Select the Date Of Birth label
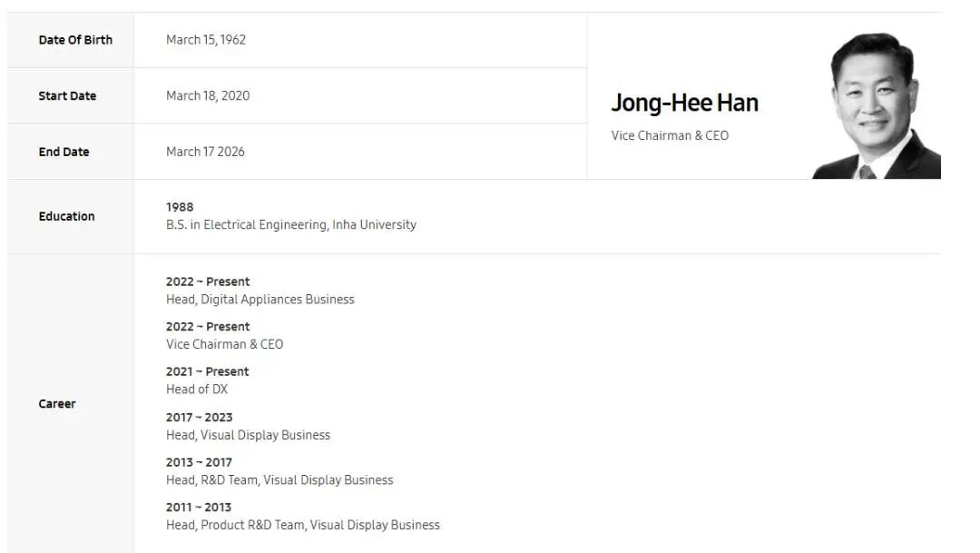980x553 pixels. click(x=75, y=40)
